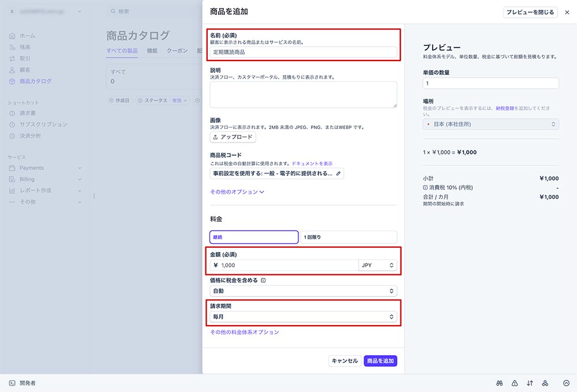577x392 pixels.
Task: Click the collapse chevron icon in bottom-right corner
Action: coord(566,383)
